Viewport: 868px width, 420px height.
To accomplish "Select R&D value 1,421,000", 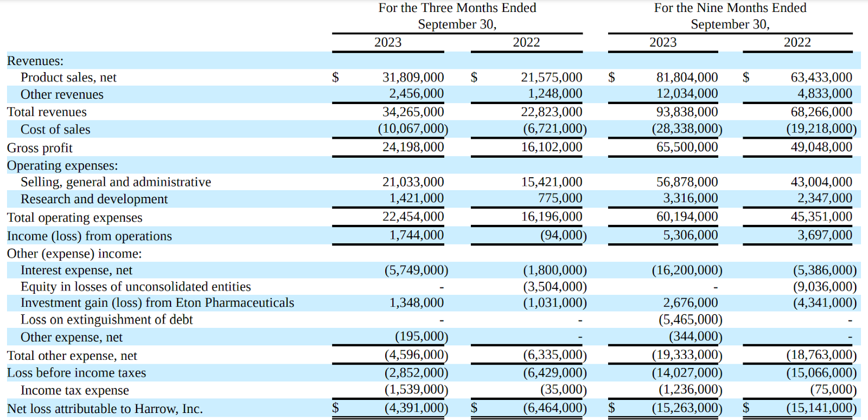I will point(416,198).
